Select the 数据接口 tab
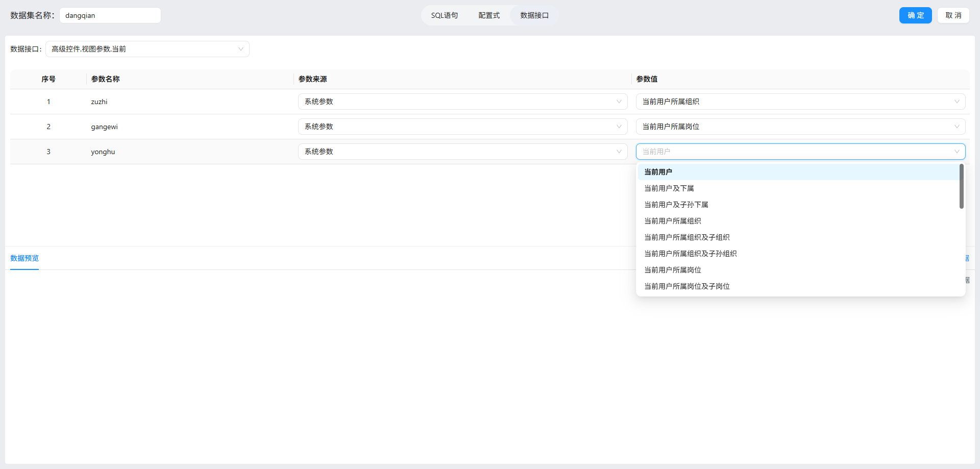This screenshot has height=469, width=980. [534, 15]
